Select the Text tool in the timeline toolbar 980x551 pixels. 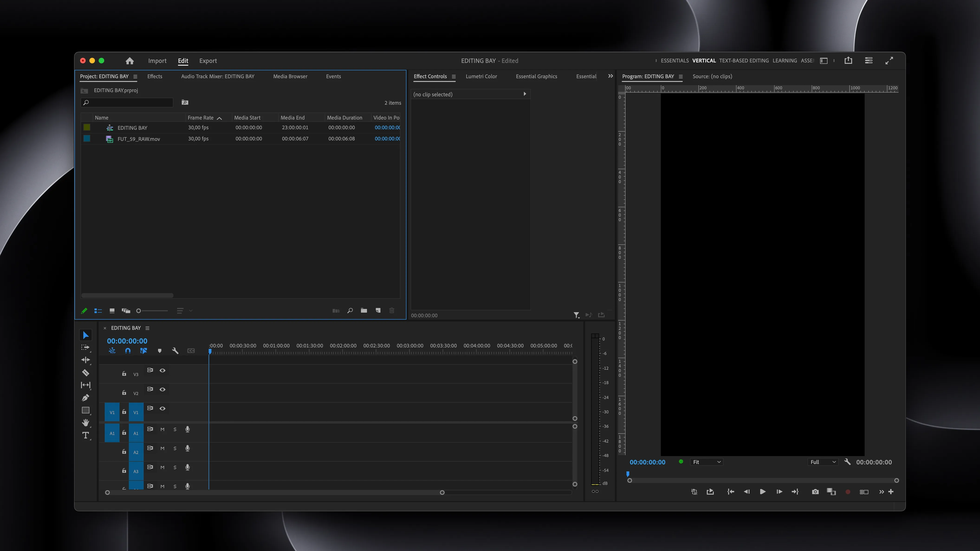[x=86, y=436]
